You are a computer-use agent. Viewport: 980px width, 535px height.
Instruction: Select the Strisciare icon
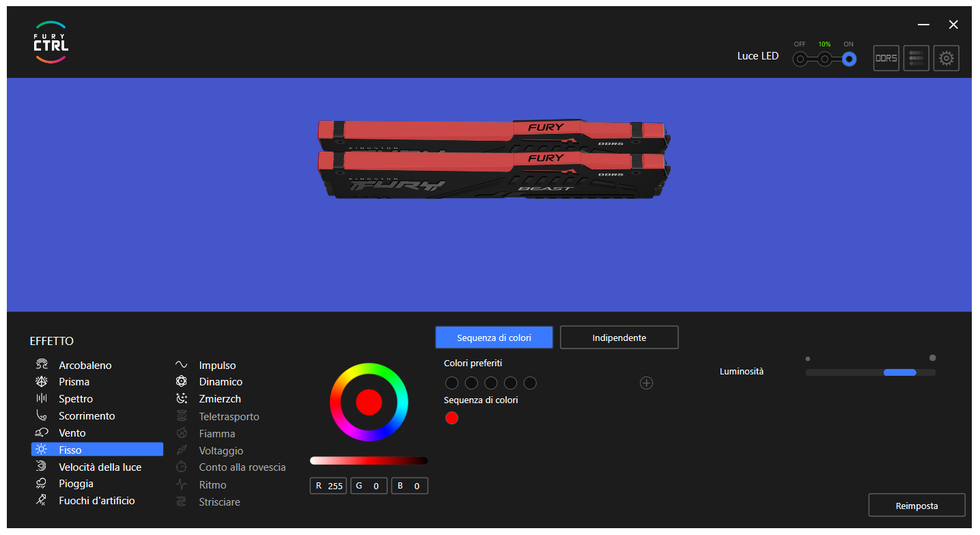[x=182, y=502]
